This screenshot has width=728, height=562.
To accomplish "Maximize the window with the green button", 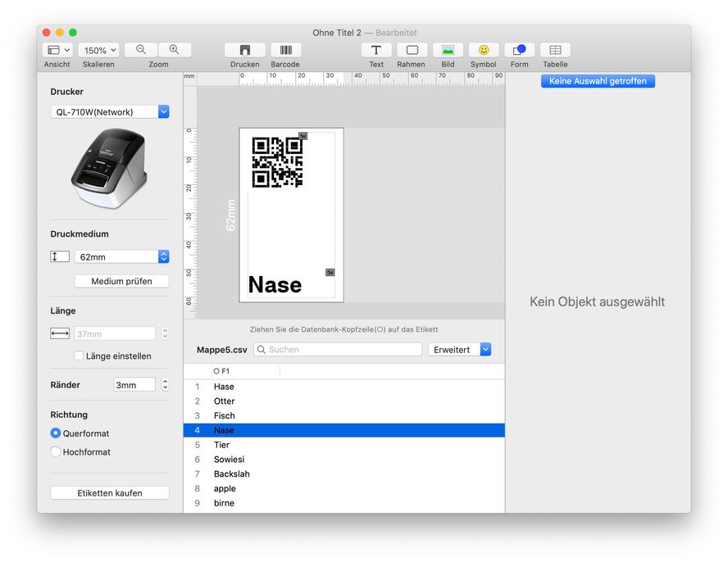I will (73, 33).
